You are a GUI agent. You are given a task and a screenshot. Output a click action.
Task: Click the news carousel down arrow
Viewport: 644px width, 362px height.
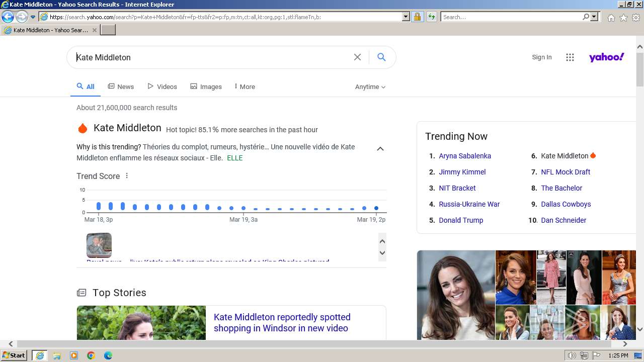(382, 253)
